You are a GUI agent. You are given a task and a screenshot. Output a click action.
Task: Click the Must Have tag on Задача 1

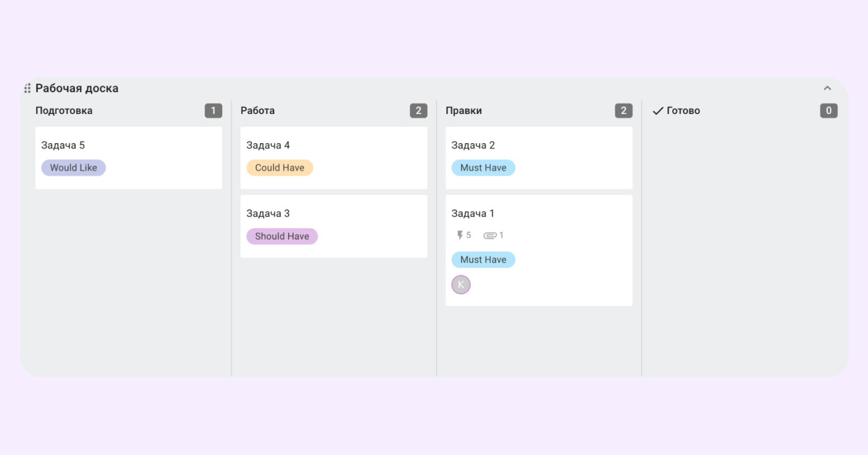point(483,260)
